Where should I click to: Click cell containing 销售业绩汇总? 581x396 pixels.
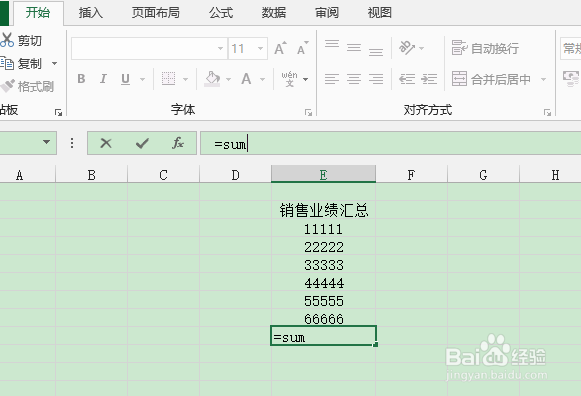click(x=323, y=210)
